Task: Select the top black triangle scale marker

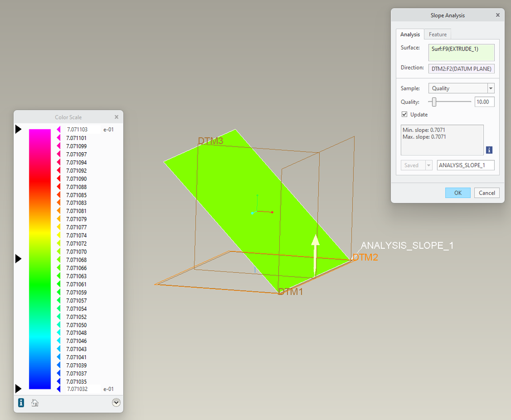Action: point(18,130)
